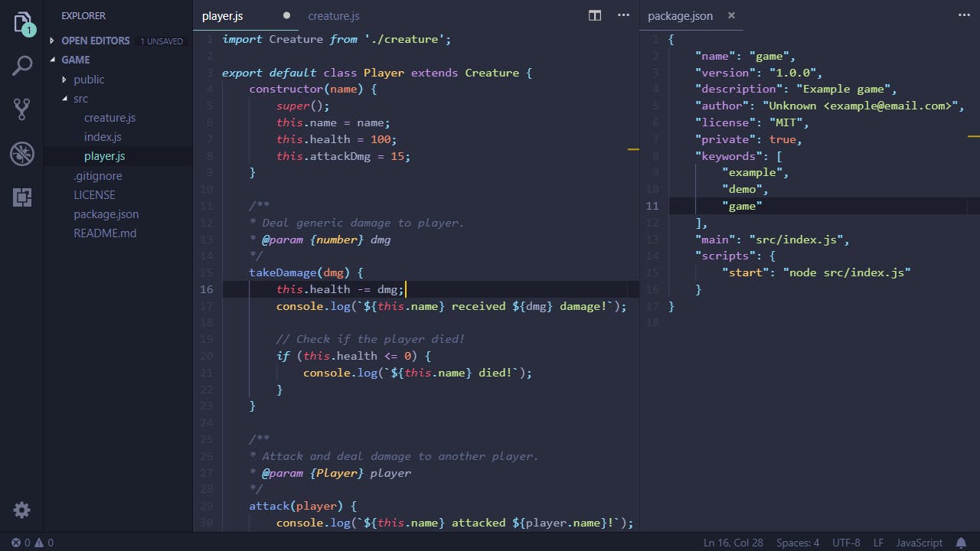The height and width of the screenshot is (551, 980).
Task: Click line number 16 in player.js
Action: click(207, 289)
